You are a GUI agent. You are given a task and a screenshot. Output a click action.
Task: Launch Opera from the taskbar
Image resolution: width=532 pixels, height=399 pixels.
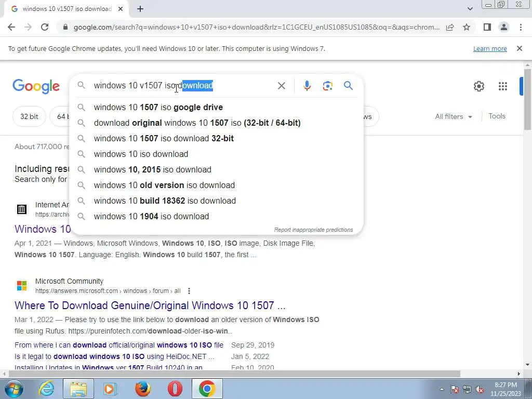[x=175, y=389]
